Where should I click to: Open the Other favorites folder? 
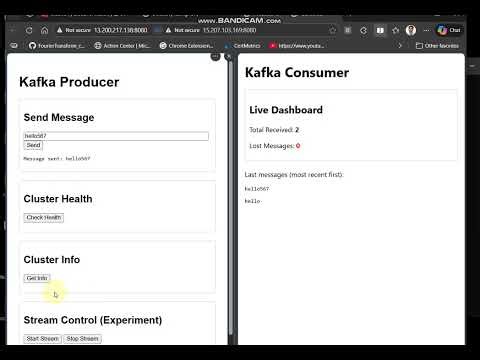click(437, 46)
